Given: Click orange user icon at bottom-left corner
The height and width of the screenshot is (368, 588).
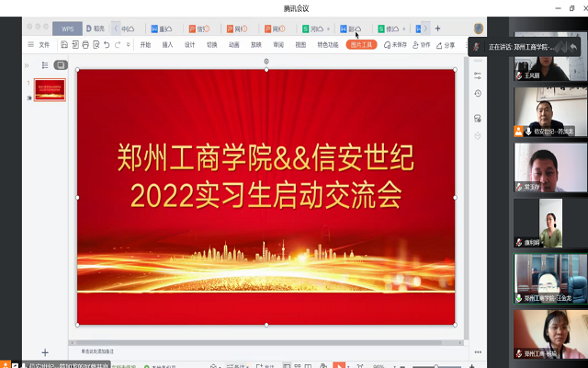Looking at the screenshot, I should (x=5, y=365).
